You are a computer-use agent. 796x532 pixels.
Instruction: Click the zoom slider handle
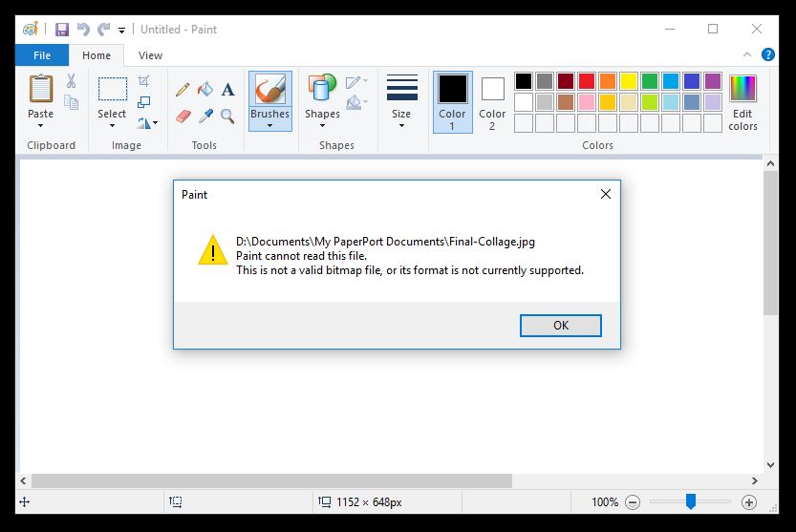tap(690, 501)
